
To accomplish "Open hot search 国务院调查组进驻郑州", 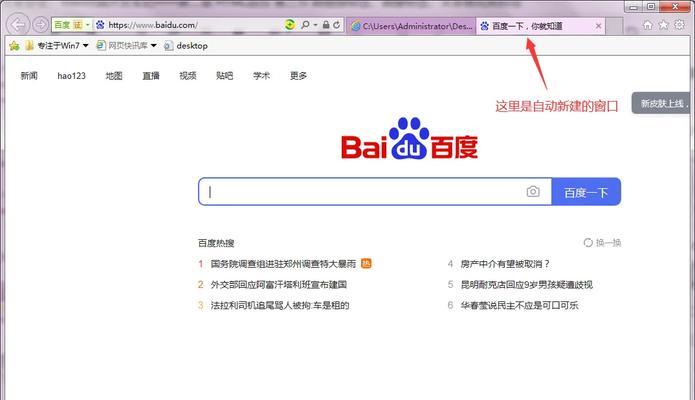I will [283, 264].
